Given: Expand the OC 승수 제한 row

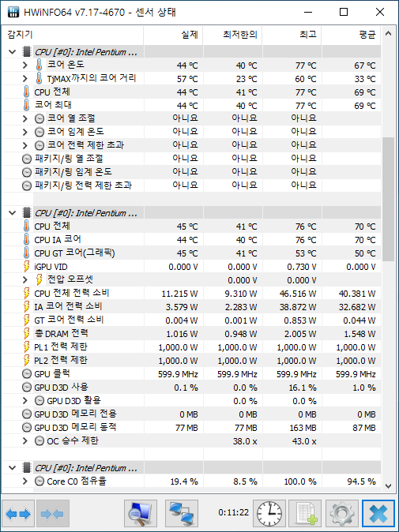Looking at the screenshot, I should point(24,441).
